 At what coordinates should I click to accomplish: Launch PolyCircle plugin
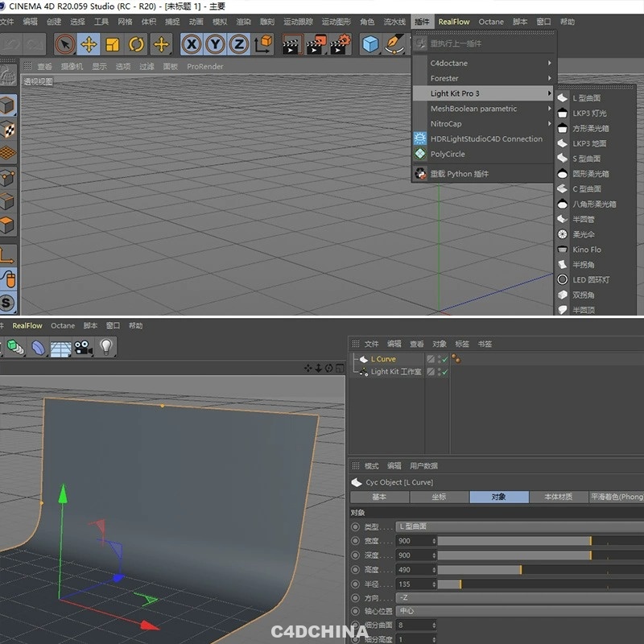(484, 155)
